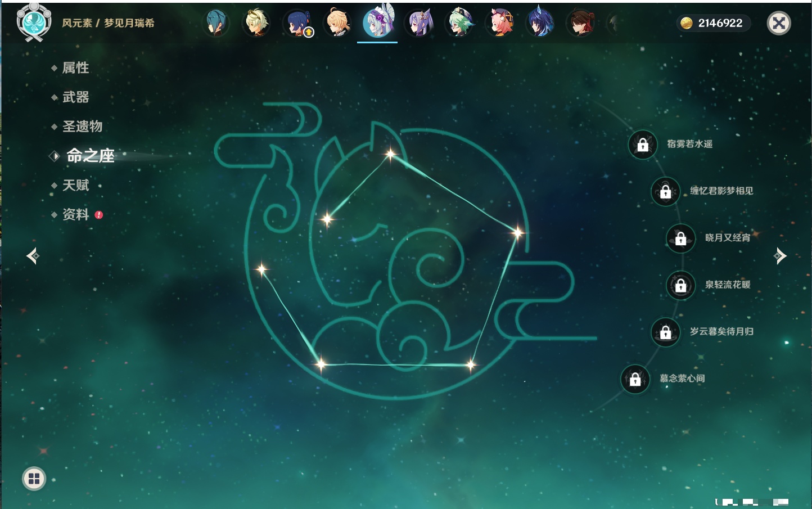Click the 风元素 / 梦见月瑞希 title text
Viewport: 812px width, 509px height.
(x=108, y=23)
